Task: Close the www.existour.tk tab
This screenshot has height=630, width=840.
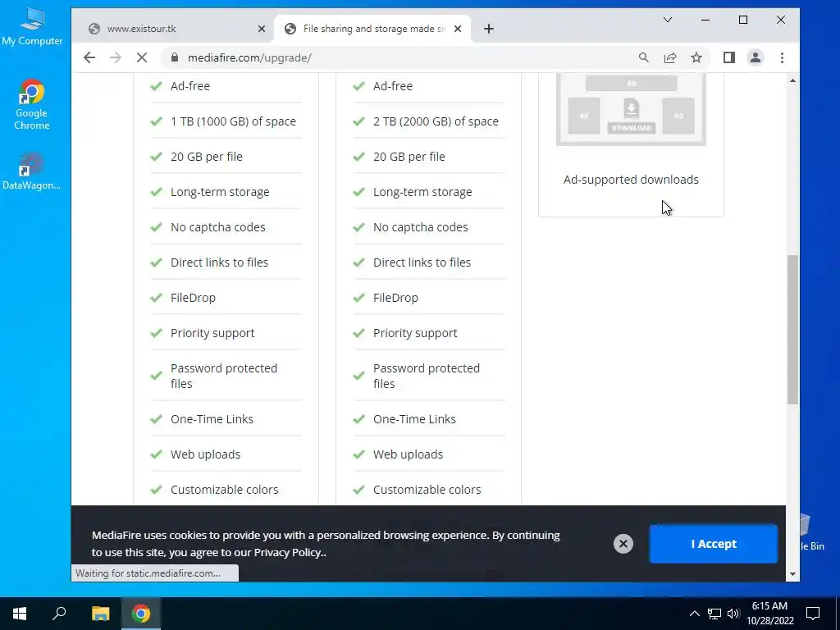Action: tap(262, 29)
